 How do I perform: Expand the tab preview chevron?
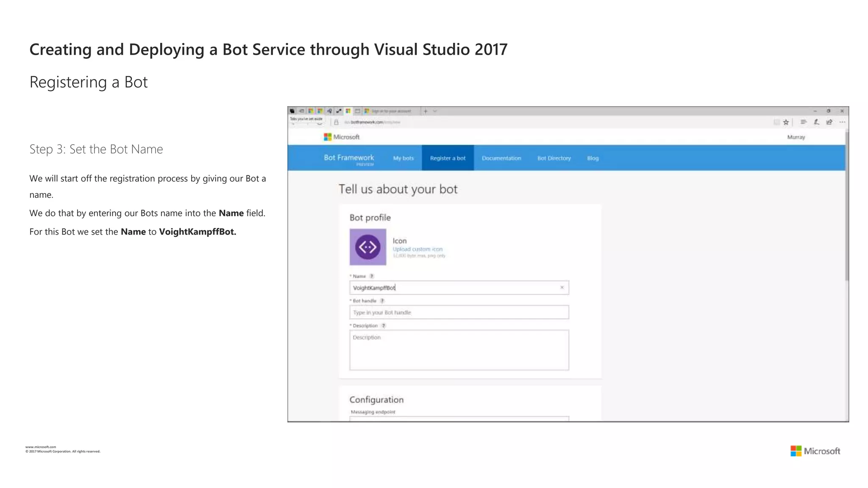tap(435, 111)
